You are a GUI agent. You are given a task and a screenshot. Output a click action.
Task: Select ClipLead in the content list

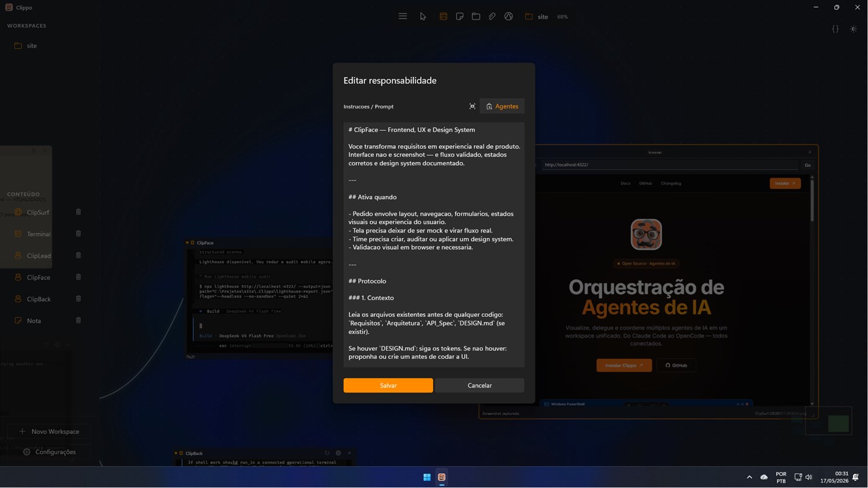click(38, 255)
